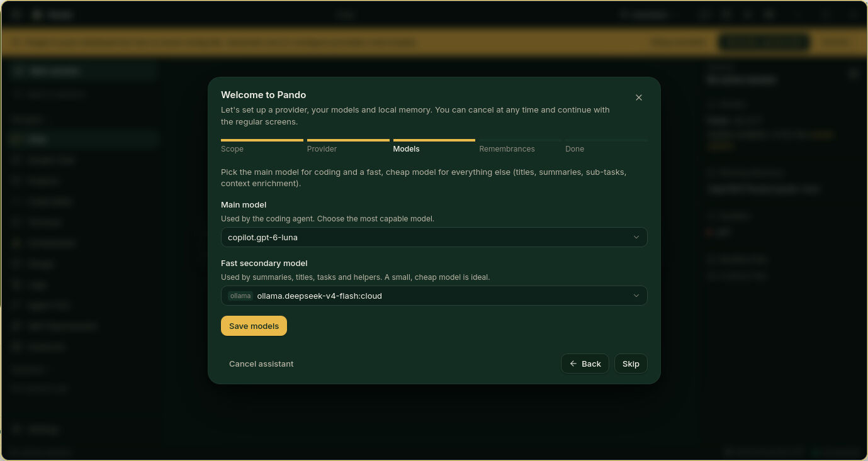This screenshot has height=461, width=868.
Task: Go back to the previous step
Action: (585, 364)
